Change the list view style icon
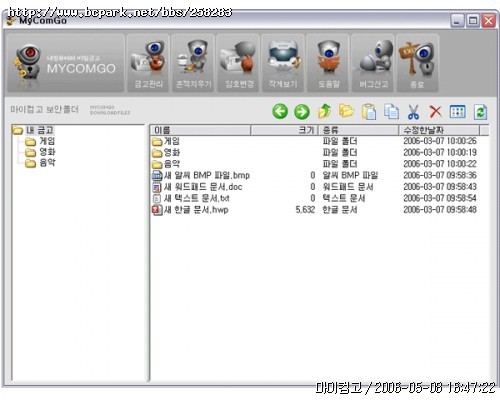This screenshot has height=400, width=500. tap(458, 112)
